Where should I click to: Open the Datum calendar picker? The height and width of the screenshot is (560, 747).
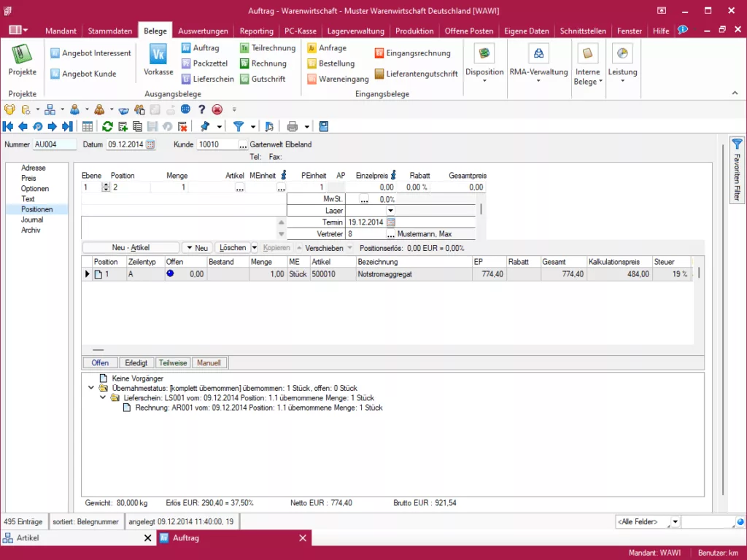150,144
